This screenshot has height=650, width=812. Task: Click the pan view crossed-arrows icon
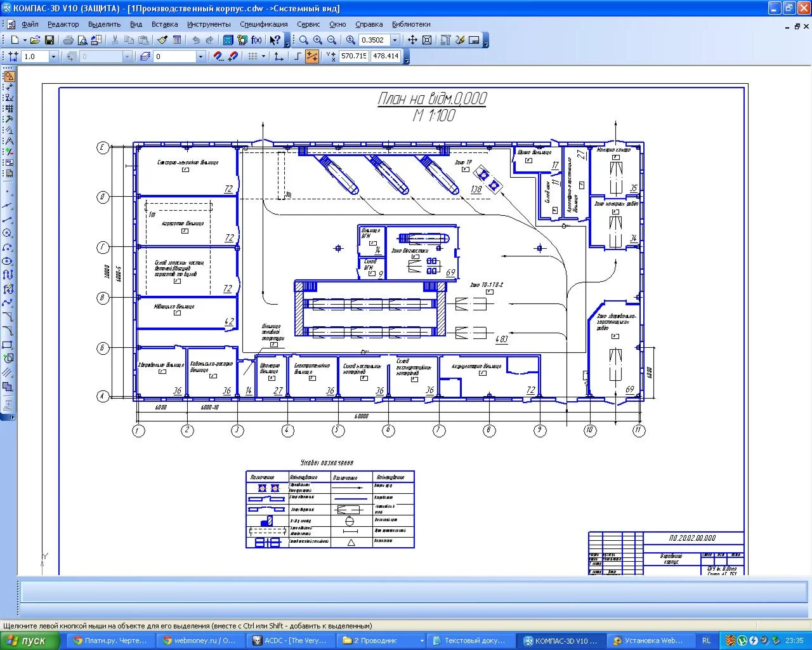click(x=412, y=40)
